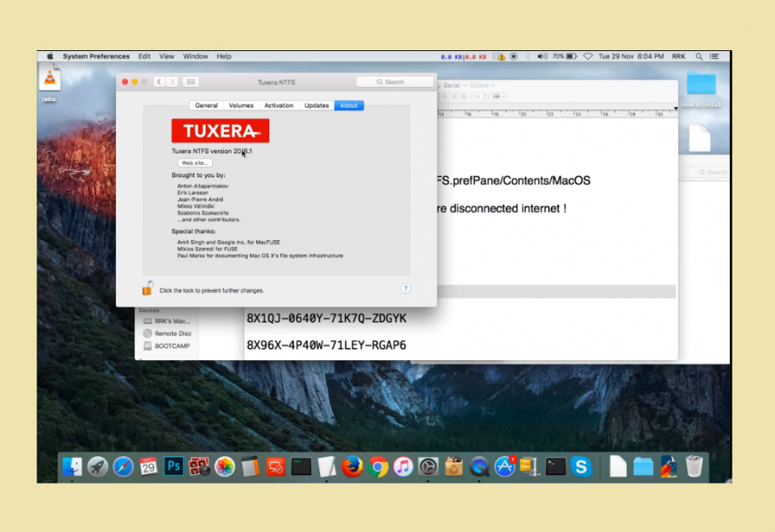Open the Help menu

coord(224,56)
